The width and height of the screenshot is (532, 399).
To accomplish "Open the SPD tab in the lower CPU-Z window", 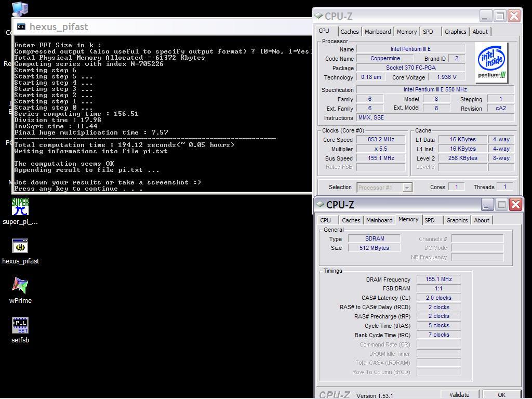I will [430, 220].
